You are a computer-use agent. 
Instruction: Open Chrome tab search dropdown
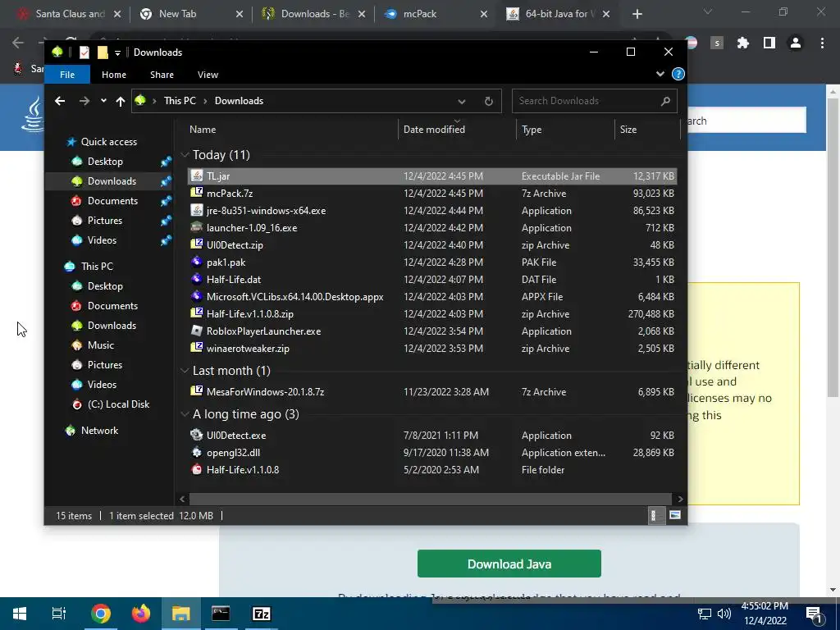coord(708,11)
